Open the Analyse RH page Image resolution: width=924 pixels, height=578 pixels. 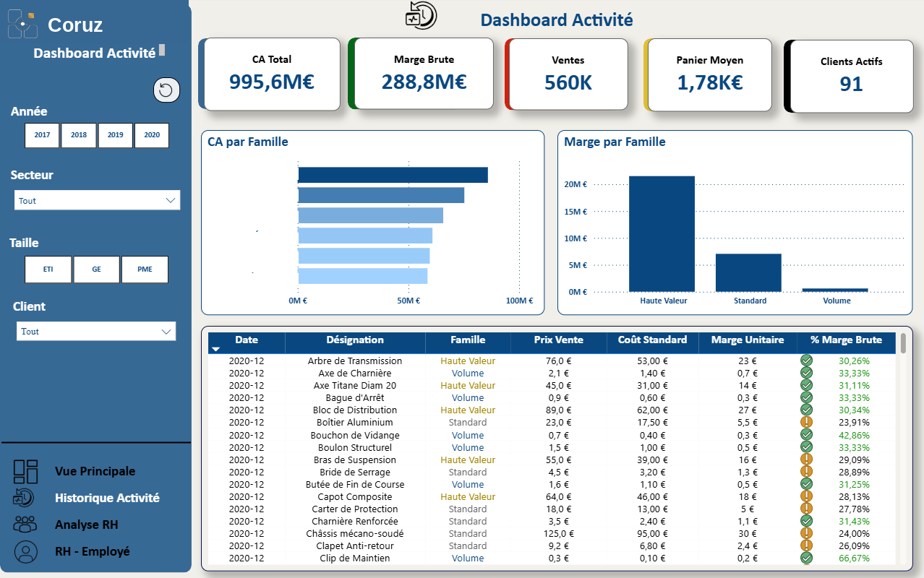(x=86, y=525)
